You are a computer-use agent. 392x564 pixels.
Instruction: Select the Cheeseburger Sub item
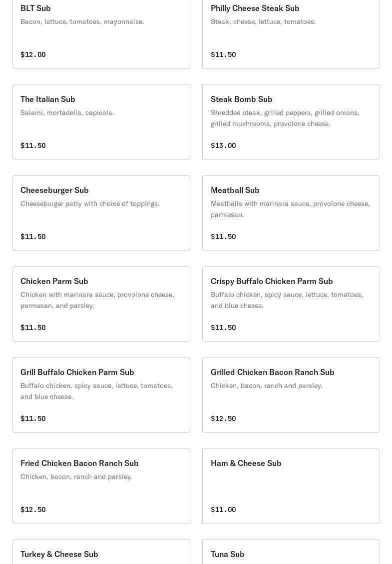tap(101, 213)
